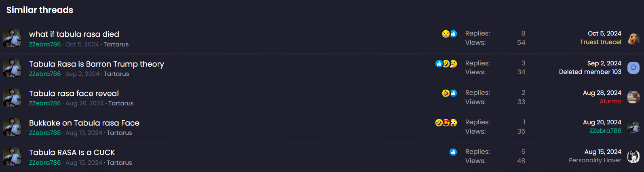This screenshot has width=644, height=172.
Task: Open "Tabula Rasa is Barron Trump theory" thread
Action: pos(96,64)
